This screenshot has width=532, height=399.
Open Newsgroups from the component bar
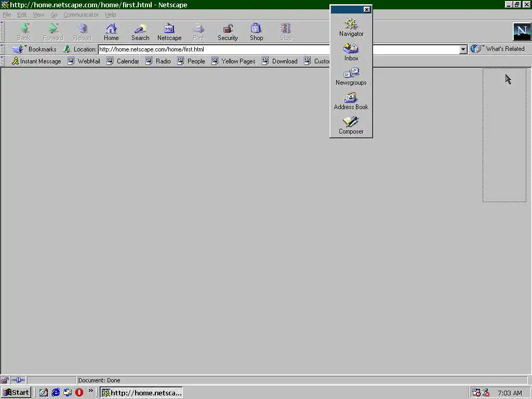coord(351,76)
